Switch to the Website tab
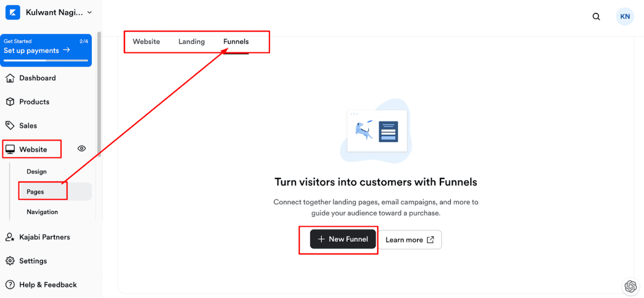The width and height of the screenshot is (644, 298). click(147, 42)
